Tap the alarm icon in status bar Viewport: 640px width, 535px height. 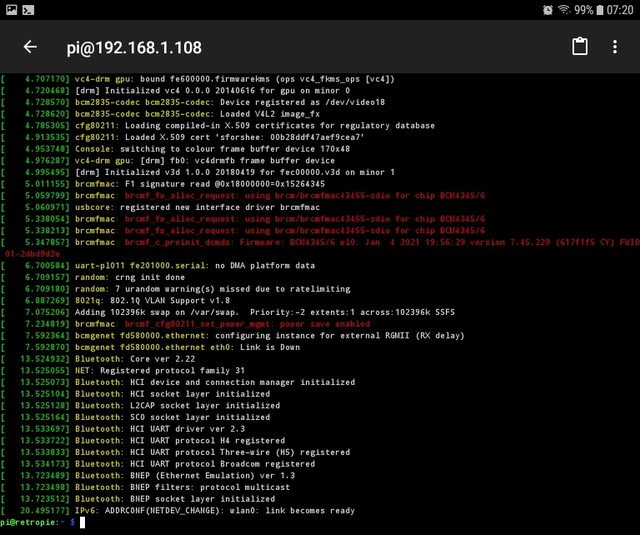pos(548,10)
